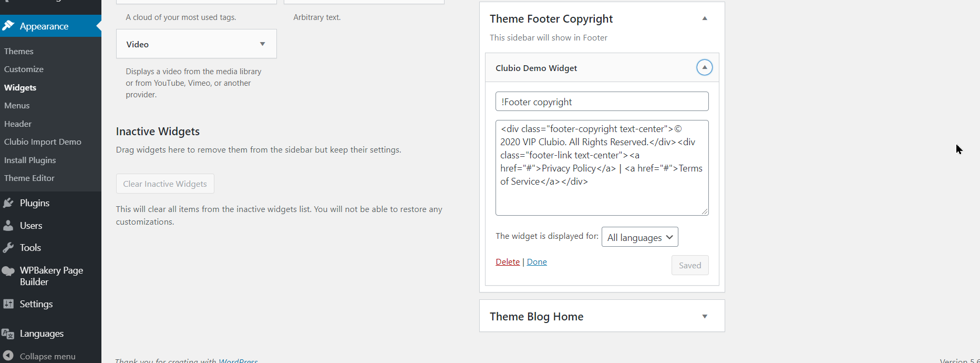Click the Done link in the widget
The width and height of the screenshot is (980, 363).
click(537, 262)
